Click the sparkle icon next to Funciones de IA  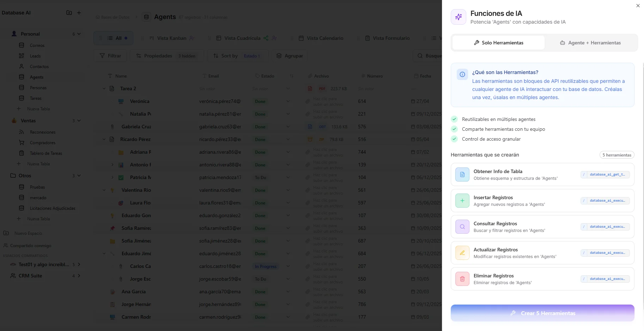pyautogui.click(x=458, y=17)
